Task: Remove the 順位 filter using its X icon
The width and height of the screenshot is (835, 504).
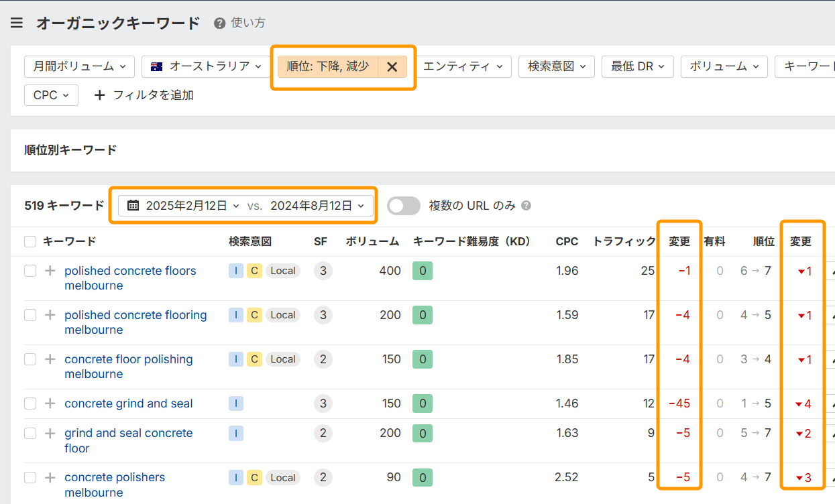Action: pos(392,66)
